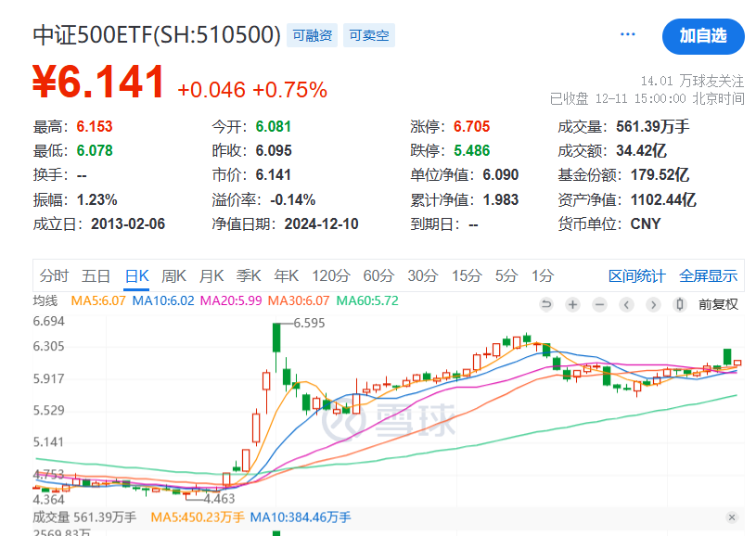Click the 成立日 date 2013-02-06
This screenshot has height=536, width=756.
pos(128,224)
